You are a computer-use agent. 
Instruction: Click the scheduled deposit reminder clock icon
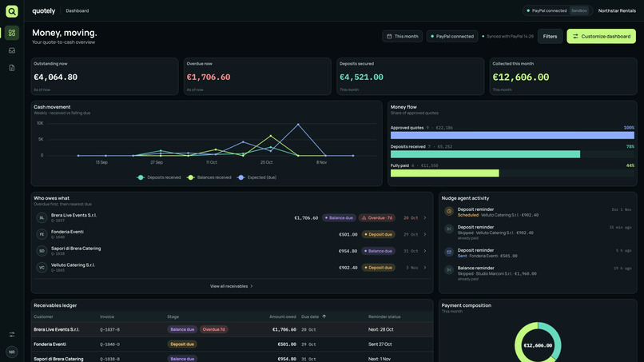point(449,211)
